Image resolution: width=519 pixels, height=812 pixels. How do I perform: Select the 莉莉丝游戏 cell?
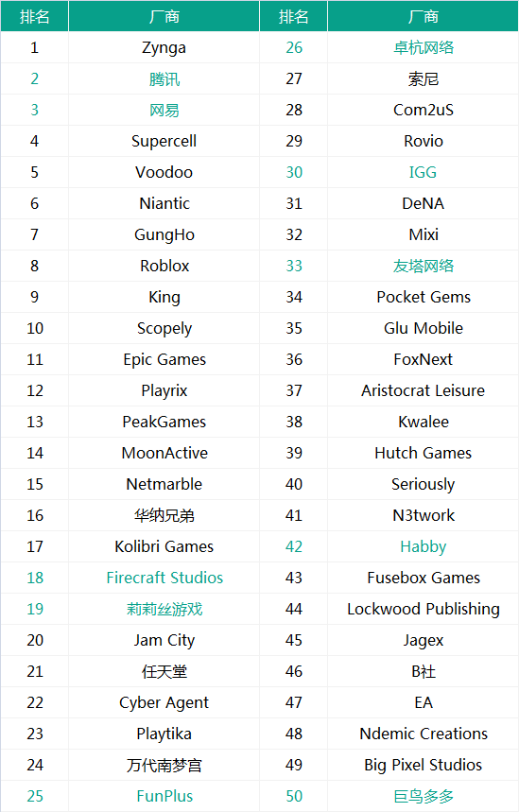pos(164,609)
